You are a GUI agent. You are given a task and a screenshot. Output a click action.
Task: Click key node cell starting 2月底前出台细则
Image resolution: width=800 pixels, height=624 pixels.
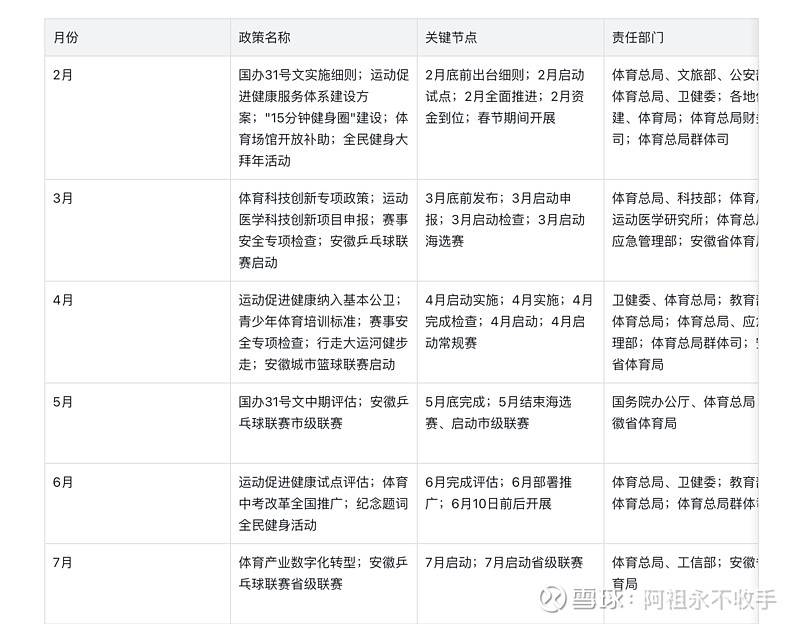coord(510,117)
